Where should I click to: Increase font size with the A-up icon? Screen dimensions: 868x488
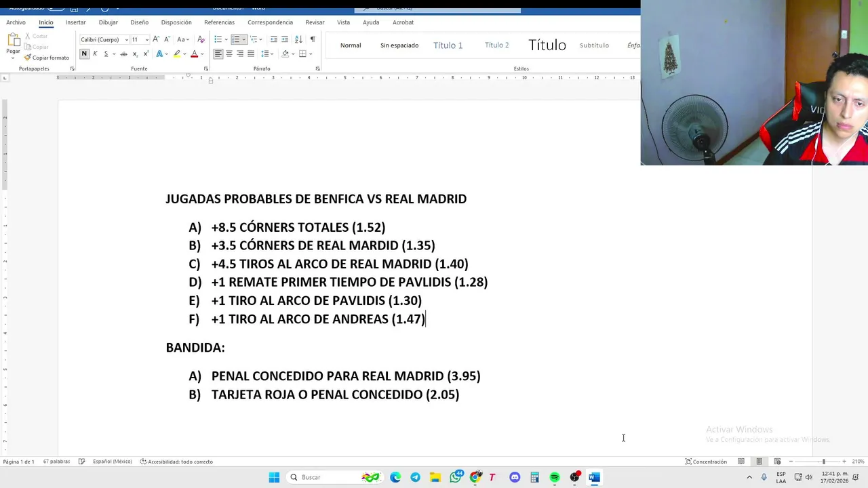point(156,39)
